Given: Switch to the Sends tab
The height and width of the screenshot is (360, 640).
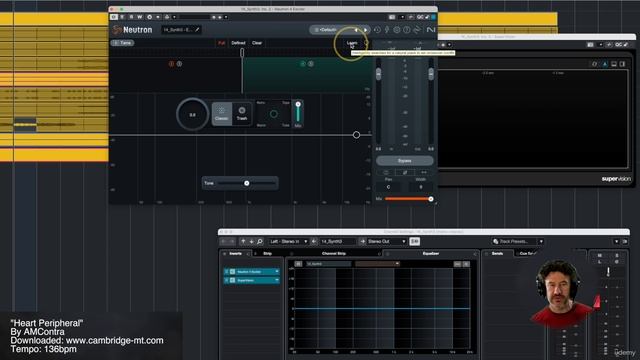Looking at the screenshot, I should pyautogui.click(x=497, y=254).
